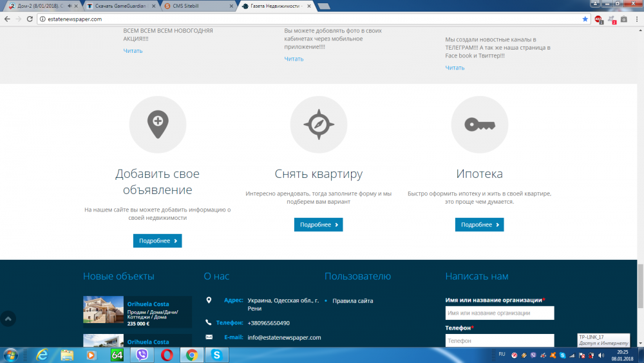
Task: Click the key icon above Ипотека
Action: (479, 124)
